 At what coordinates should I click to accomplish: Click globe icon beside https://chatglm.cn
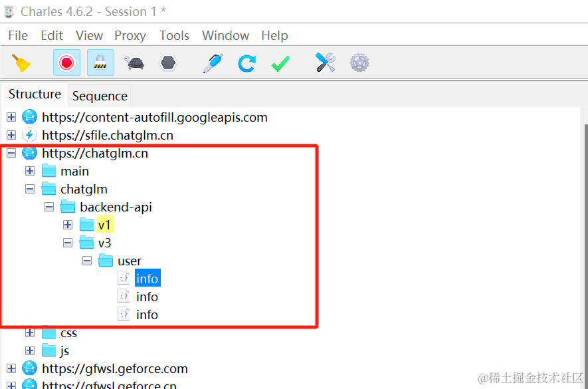(29, 153)
